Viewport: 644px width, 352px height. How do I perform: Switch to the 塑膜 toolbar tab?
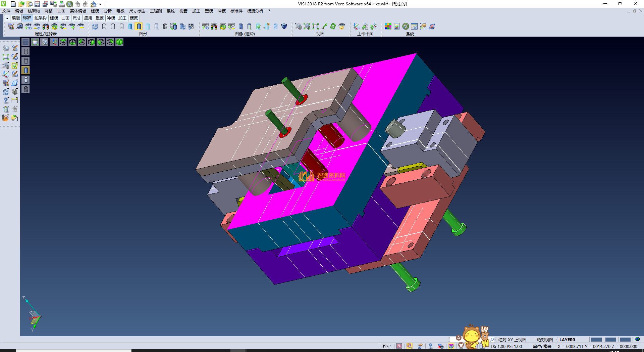click(100, 18)
